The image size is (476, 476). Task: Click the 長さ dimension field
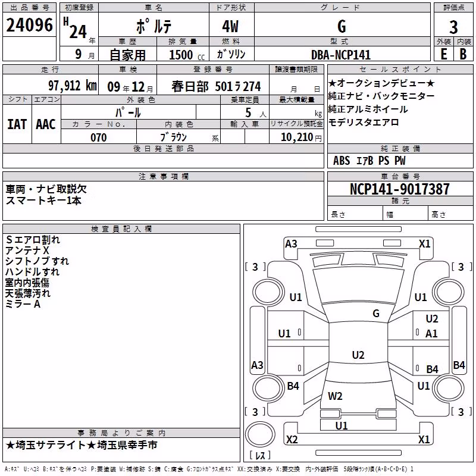click(x=355, y=214)
